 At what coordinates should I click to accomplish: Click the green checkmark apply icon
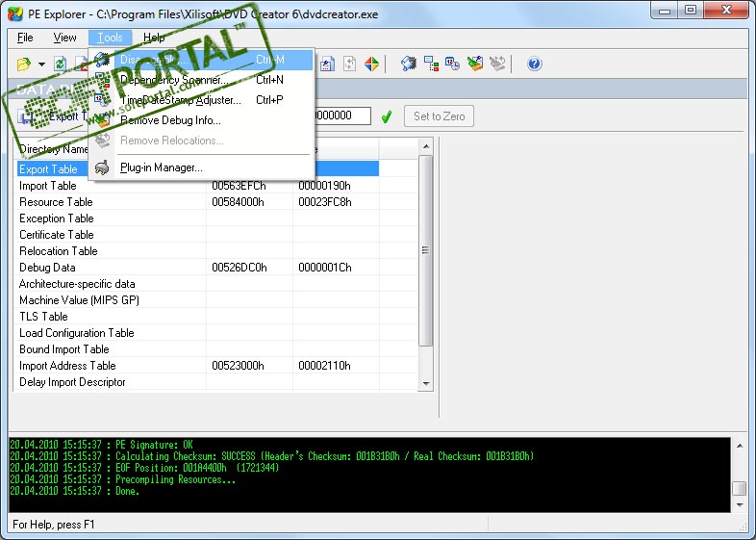387,116
